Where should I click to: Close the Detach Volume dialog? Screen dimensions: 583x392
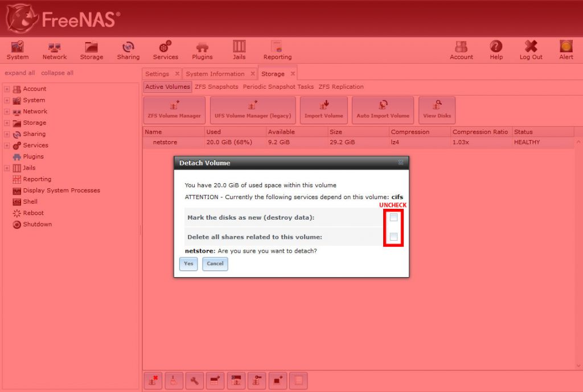[x=401, y=163]
